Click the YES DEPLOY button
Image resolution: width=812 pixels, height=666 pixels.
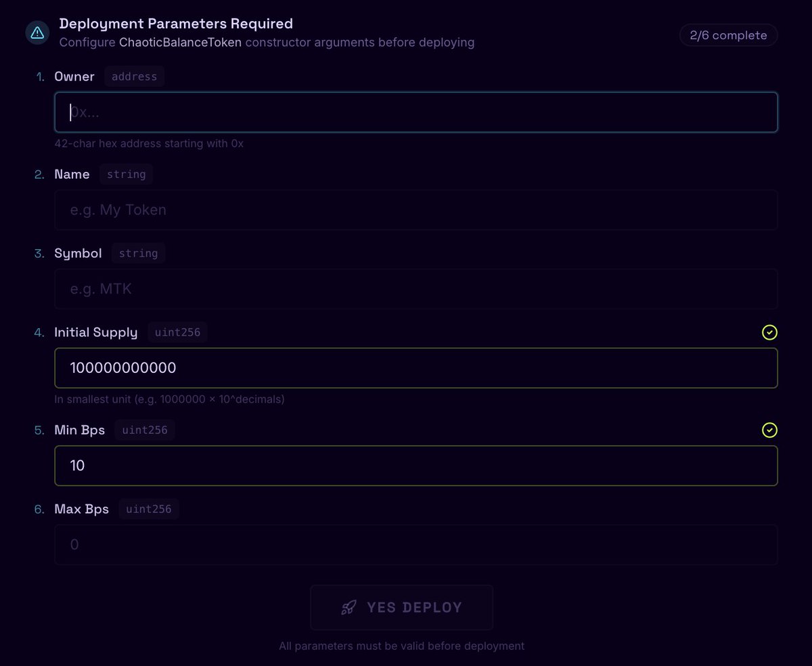[402, 607]
